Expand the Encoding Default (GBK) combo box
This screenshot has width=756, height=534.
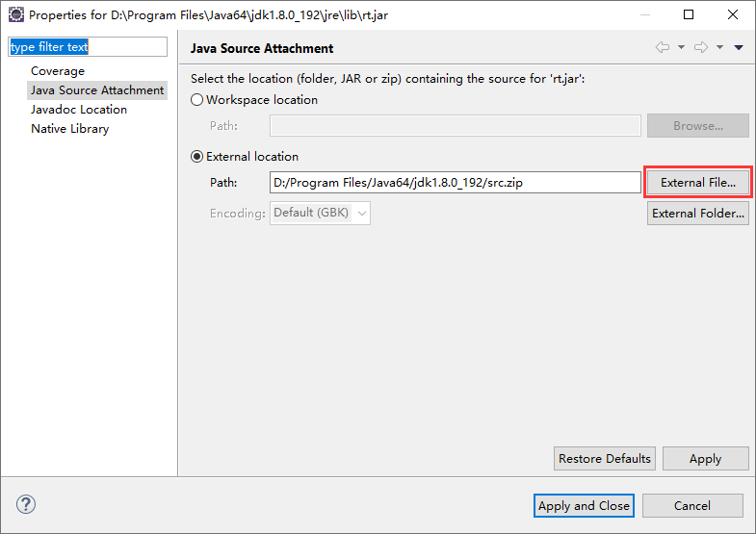pyautogui.click(x=321, y=214)
